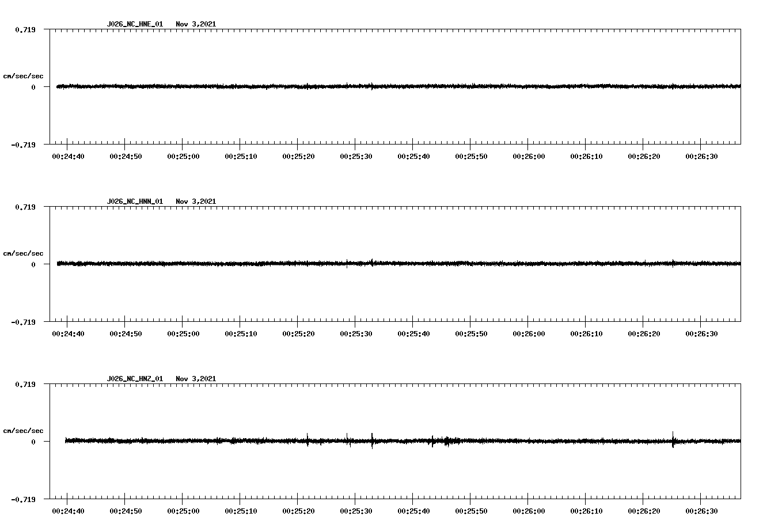Click the zero axis label on HNN plot

click(33, 264)
